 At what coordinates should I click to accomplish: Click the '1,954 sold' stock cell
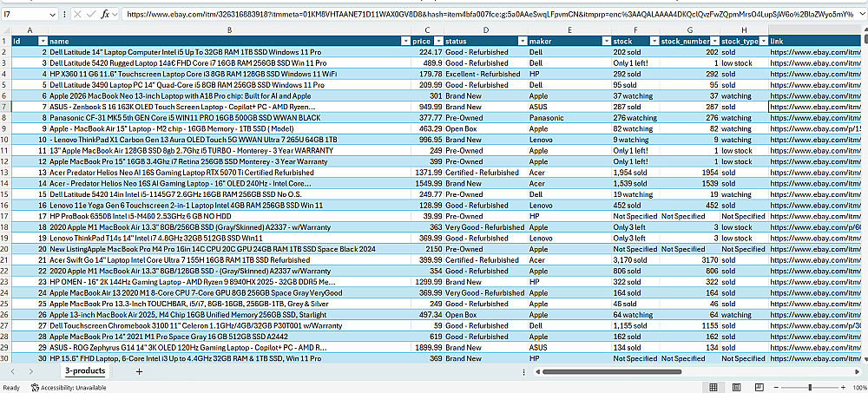[635, 173]
